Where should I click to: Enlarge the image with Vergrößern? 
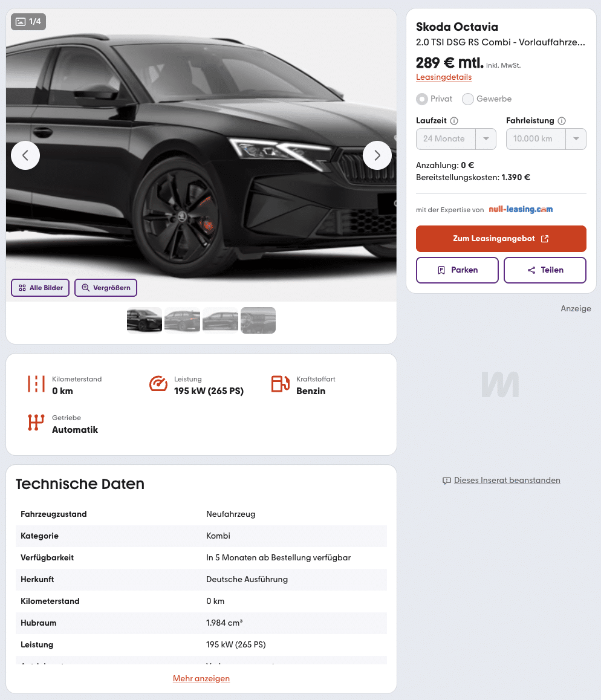tap(106, 288)
